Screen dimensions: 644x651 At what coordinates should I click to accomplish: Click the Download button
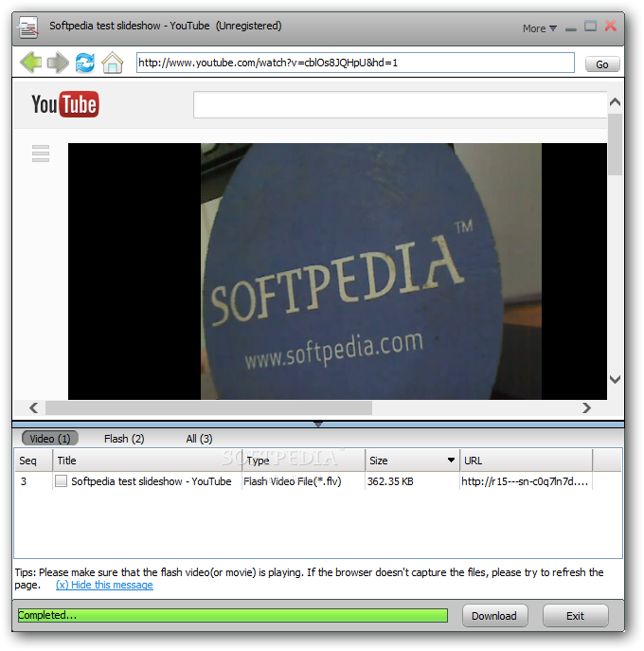click(494, 616)
